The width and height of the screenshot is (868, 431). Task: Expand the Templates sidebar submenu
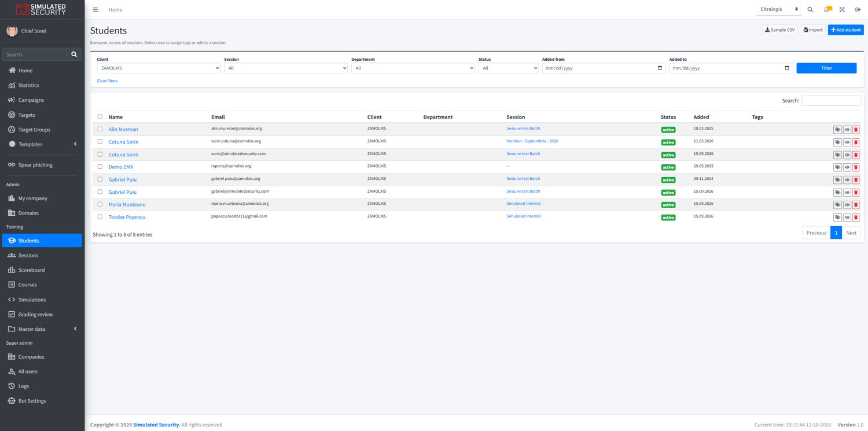42,145
